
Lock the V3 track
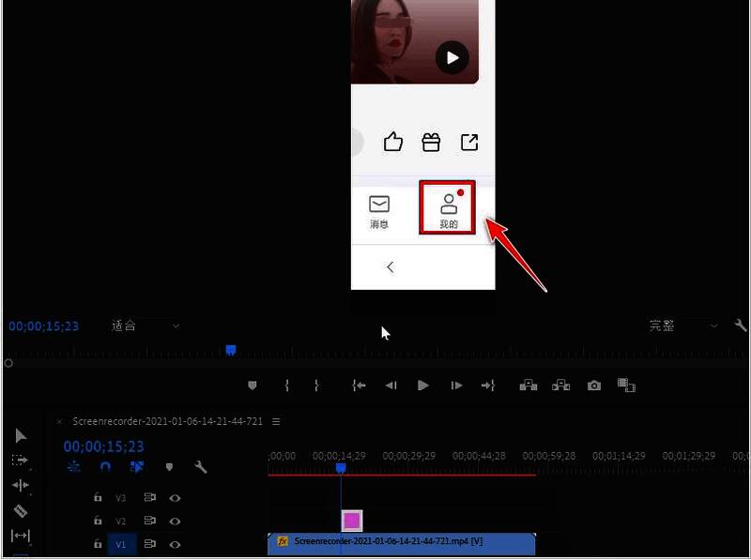coord(98,497)
